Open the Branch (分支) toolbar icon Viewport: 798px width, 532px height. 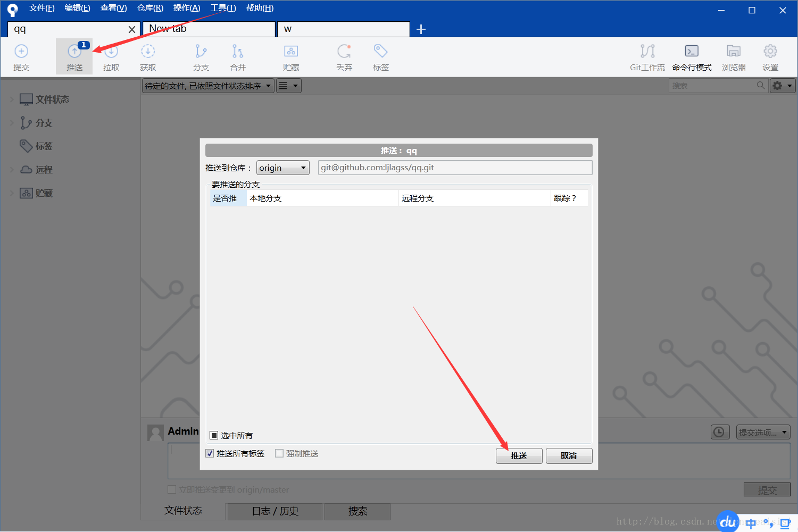[201, 57]
